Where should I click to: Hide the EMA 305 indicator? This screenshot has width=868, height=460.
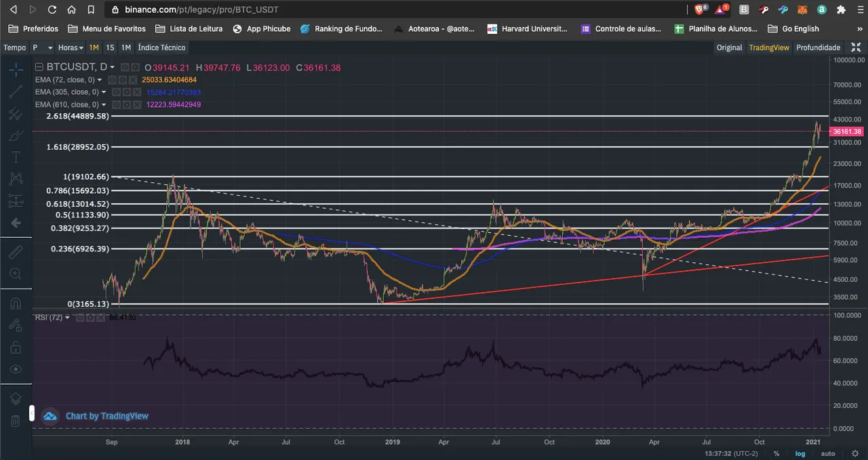click(117, 92)
